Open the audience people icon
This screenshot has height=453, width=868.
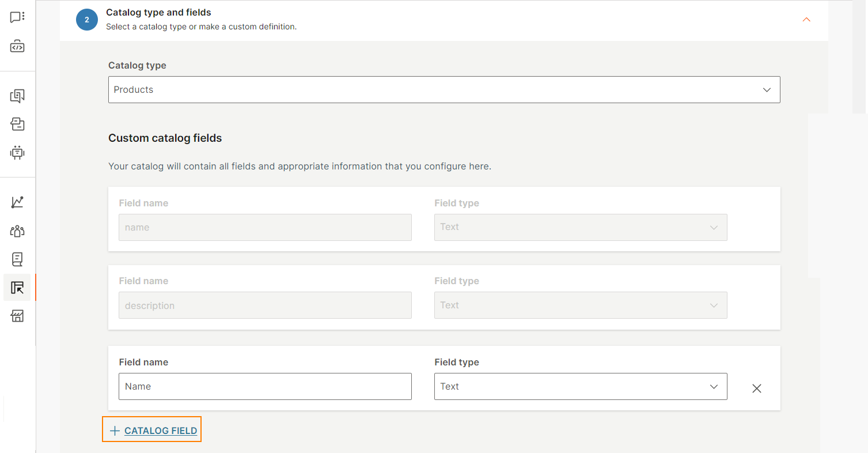pyautogui.click(x=17, y=231)
